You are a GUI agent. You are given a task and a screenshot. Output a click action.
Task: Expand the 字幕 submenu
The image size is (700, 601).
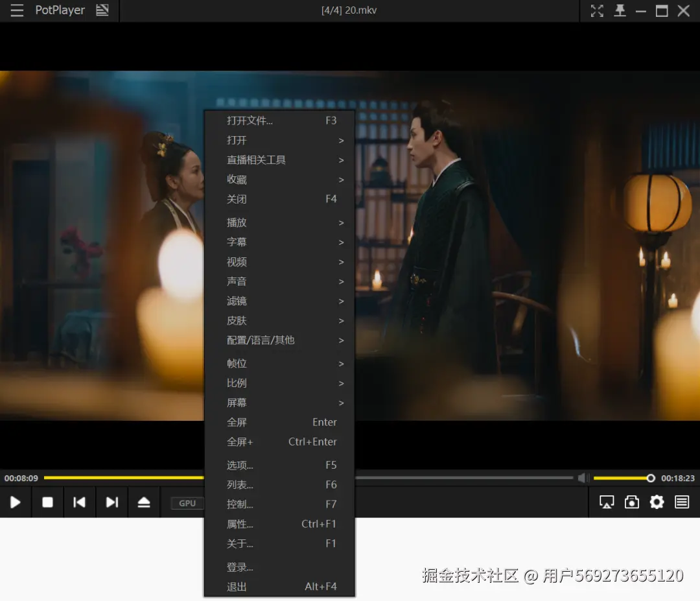click(x=280, y=242)
